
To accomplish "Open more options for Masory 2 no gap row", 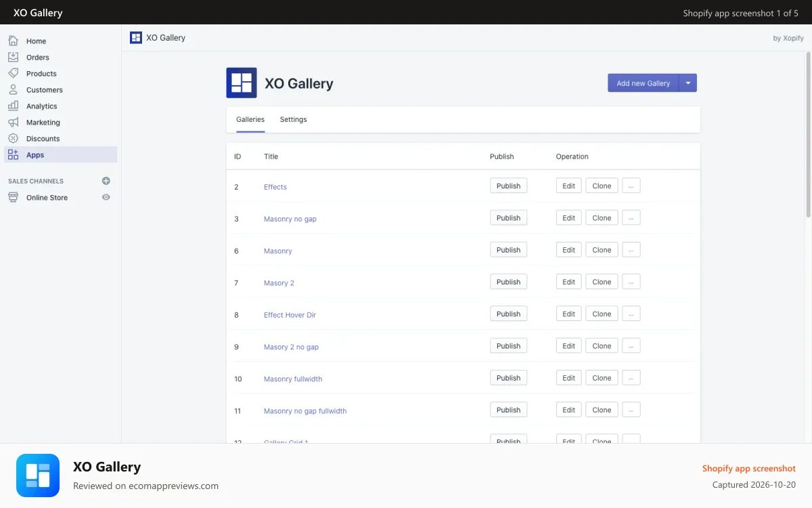I will point(631,345).
